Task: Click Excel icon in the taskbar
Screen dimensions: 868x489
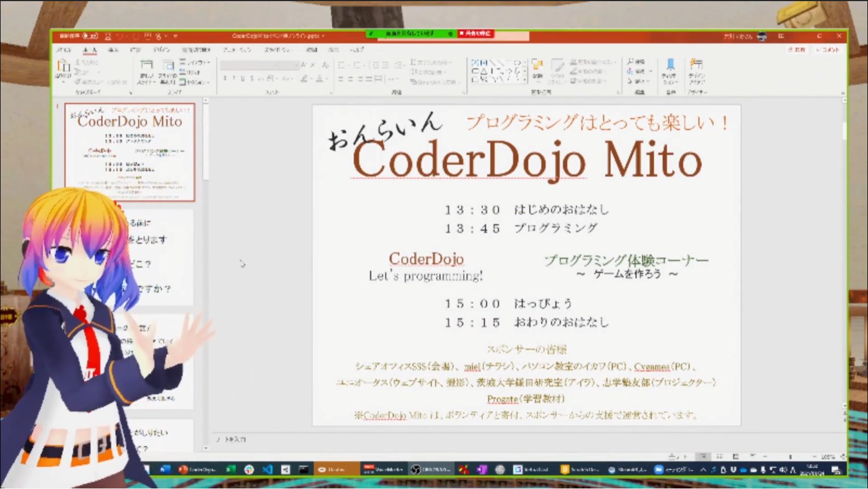Action: 231,469
